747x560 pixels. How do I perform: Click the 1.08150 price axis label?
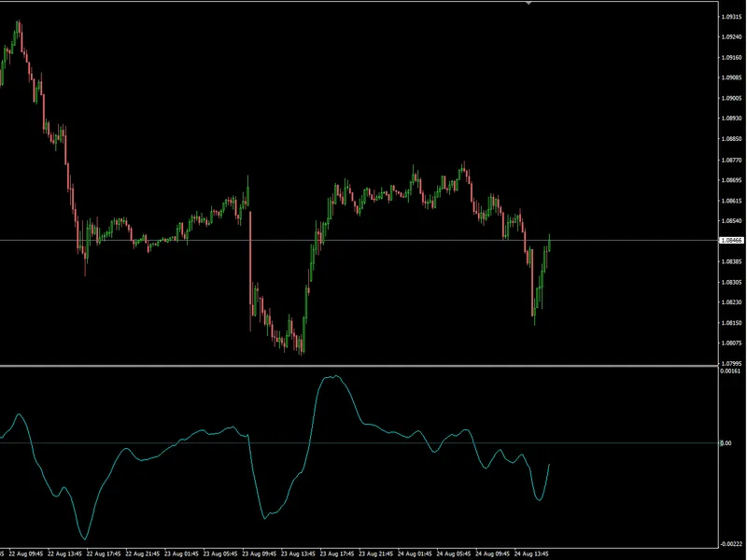point(731,322)
